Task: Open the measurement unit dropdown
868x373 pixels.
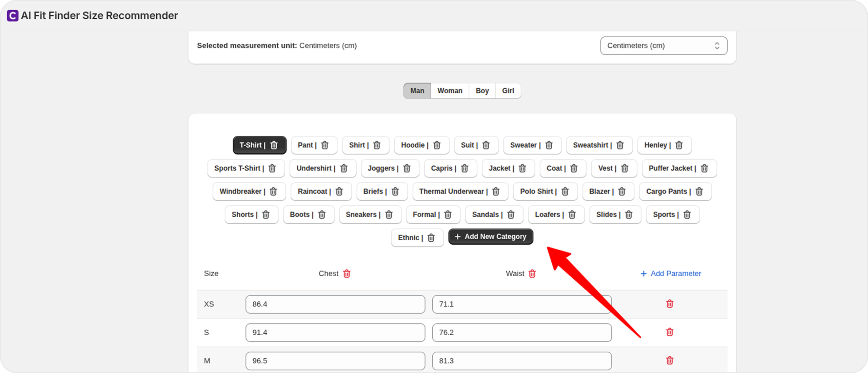Action: [663, 46]
